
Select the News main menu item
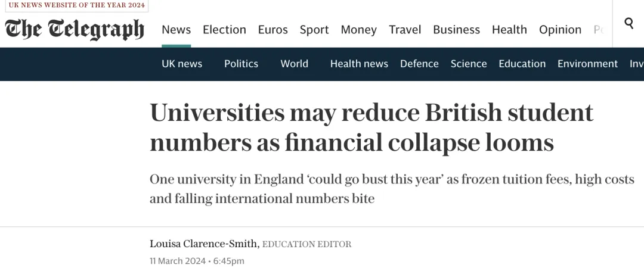tap(176, 30)
